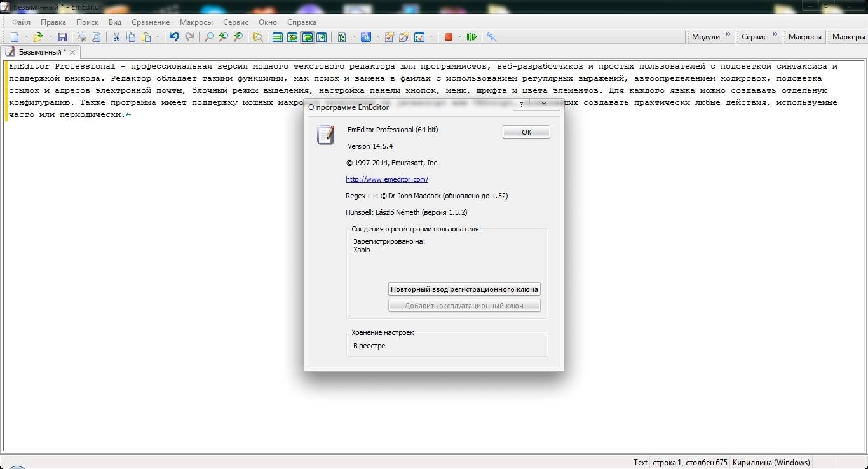Enable No Wrap mode

point(277,37)
